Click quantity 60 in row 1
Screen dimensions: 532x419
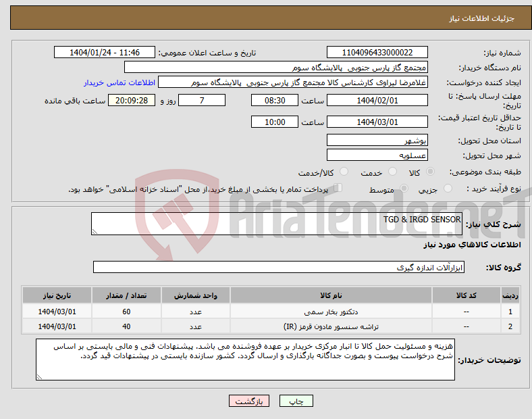click(126, 312)
